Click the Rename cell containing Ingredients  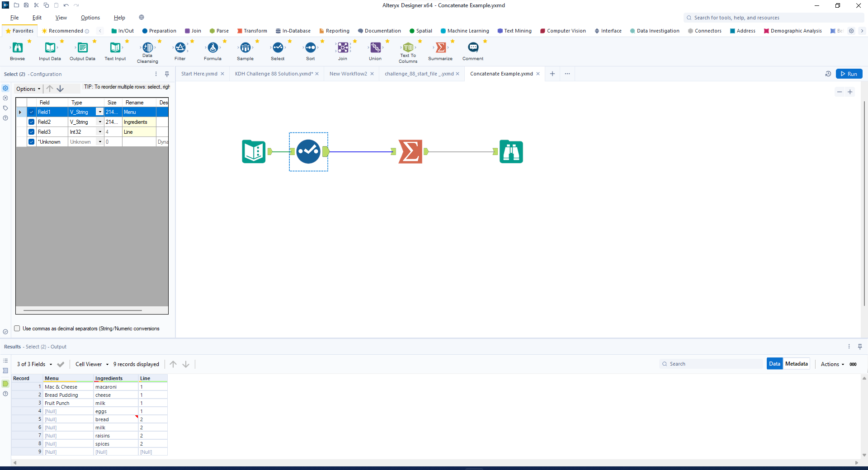[139, 122]
